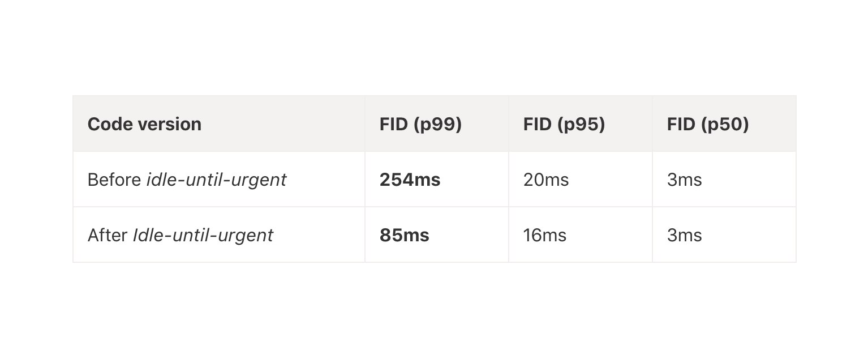Select the bold 85ms value

[404, 235]
